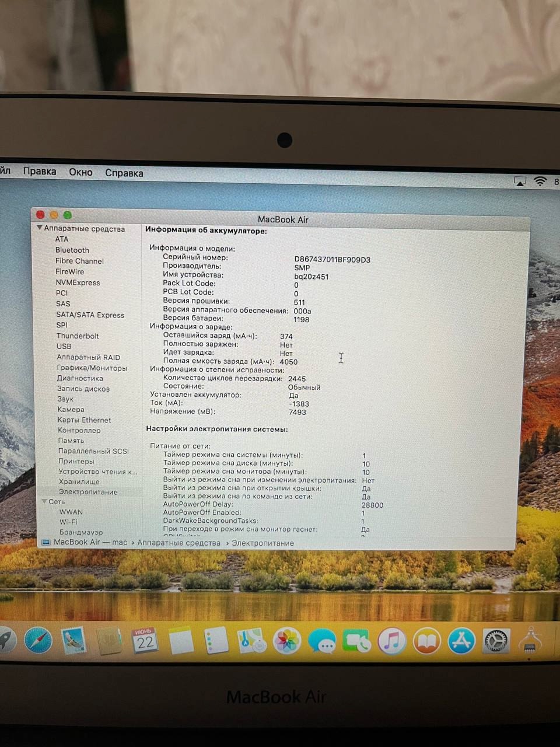Click Электропитание in the bottom path bar

pyautogui.click(x=263, y=543)
